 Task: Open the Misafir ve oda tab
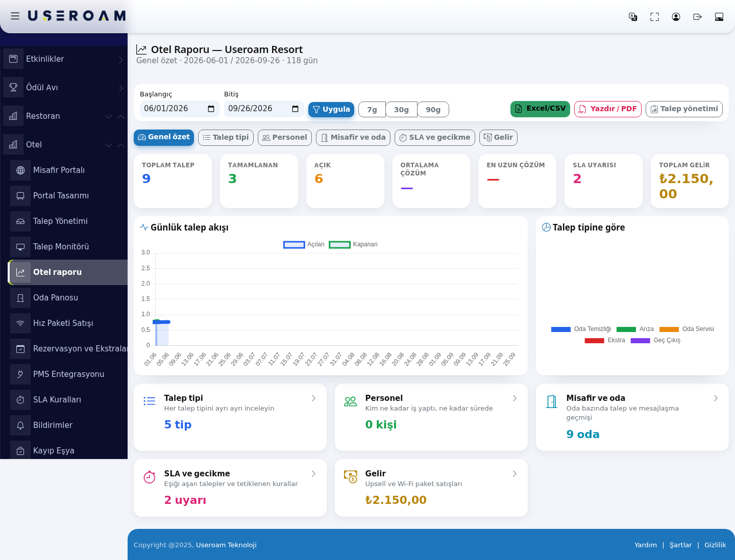click(353, 138)
